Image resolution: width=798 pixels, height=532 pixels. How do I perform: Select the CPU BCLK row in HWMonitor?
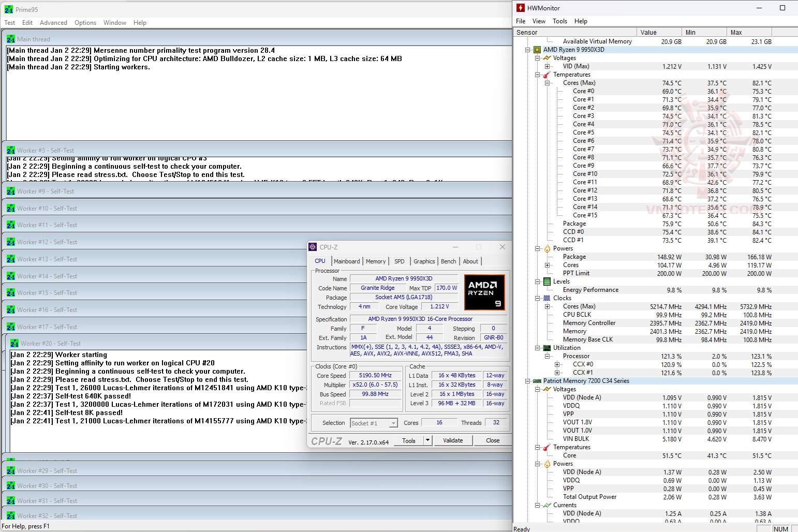click(667, 315)
